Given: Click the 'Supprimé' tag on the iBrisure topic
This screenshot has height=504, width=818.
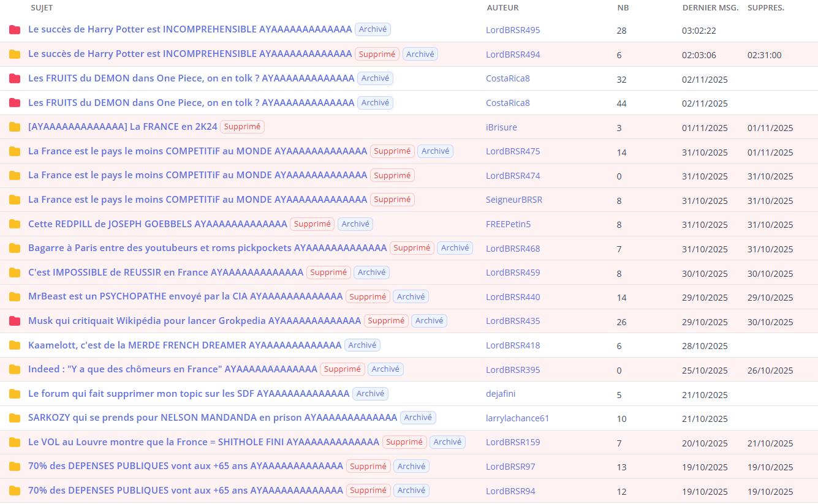Looking at the screenshot, I should point(242,127).
